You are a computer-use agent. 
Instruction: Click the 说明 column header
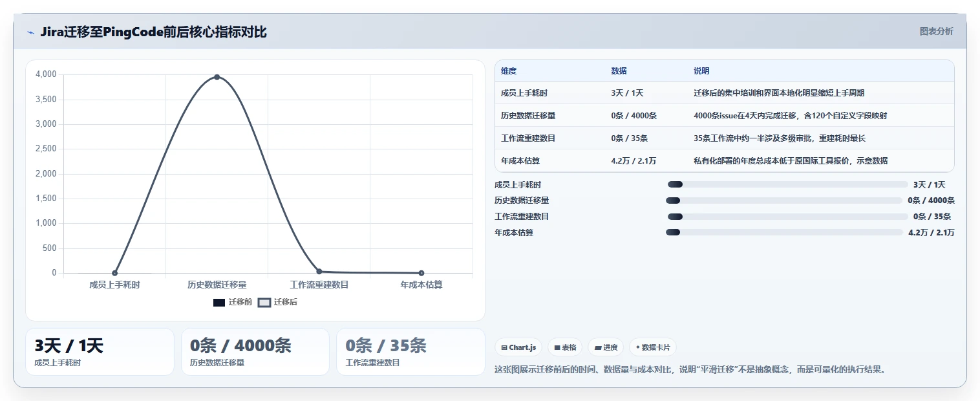(701, 71)
